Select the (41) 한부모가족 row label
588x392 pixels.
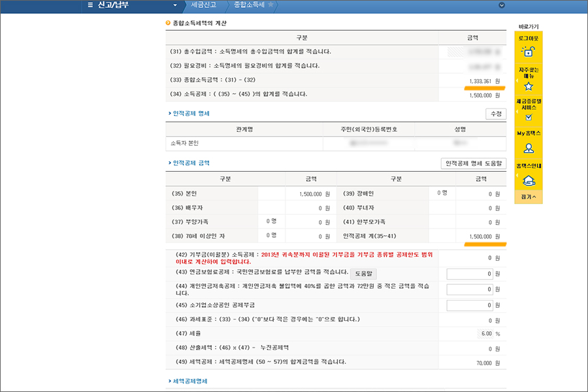click(364, 222)
